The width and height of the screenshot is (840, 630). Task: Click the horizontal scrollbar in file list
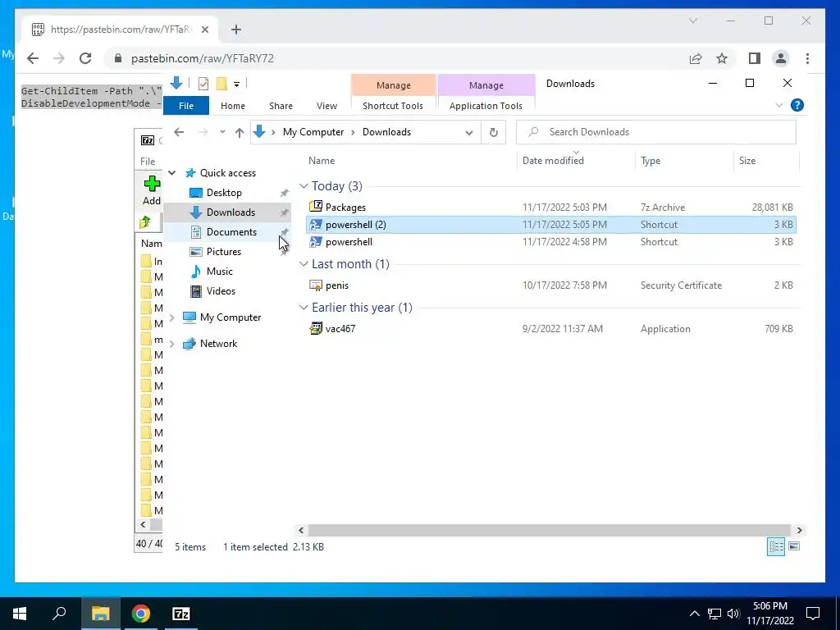coord(550,531)
